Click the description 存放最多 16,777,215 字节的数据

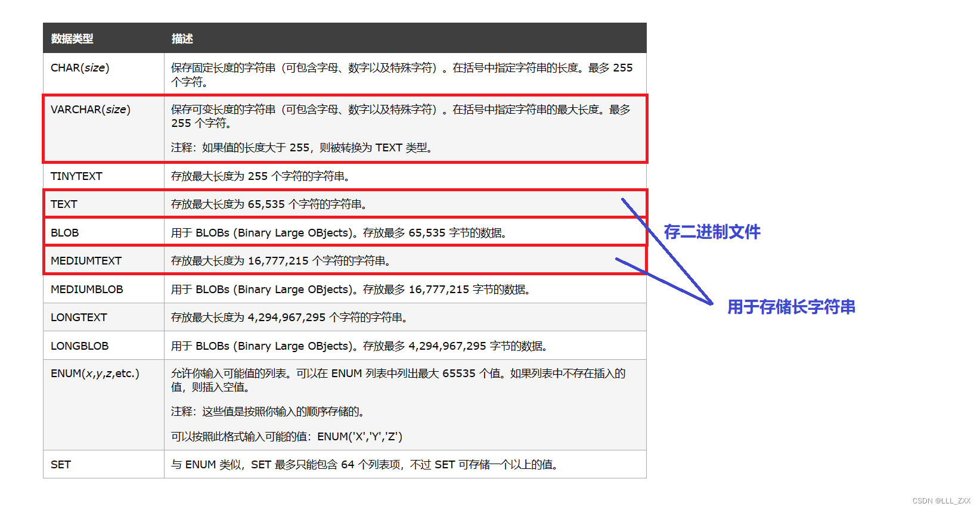click(351, 290)
